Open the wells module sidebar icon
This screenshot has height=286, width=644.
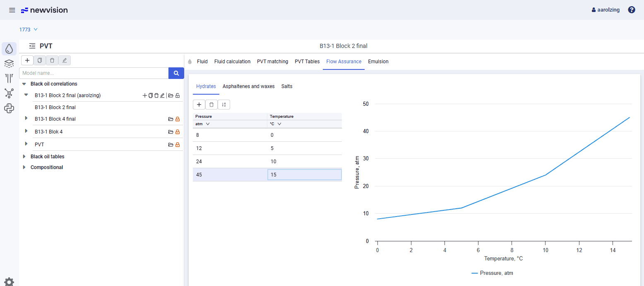point(9,79)
